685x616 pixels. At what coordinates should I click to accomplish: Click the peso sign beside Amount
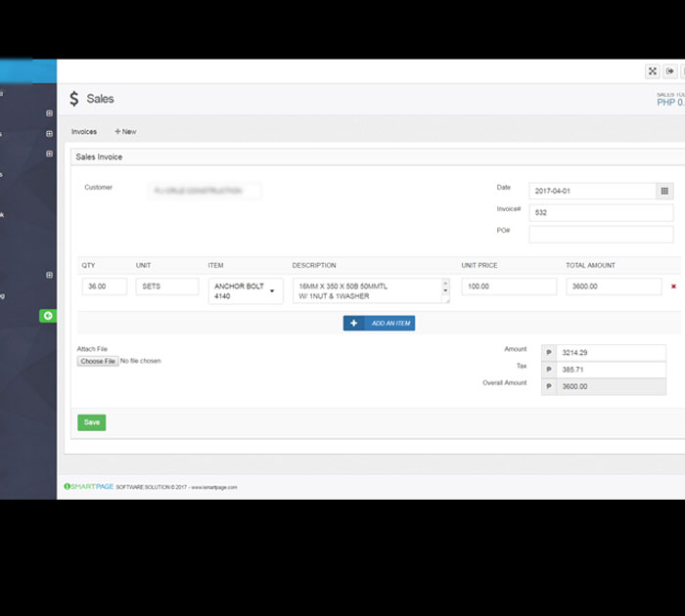pyautogui.click(x=549, y=353)
